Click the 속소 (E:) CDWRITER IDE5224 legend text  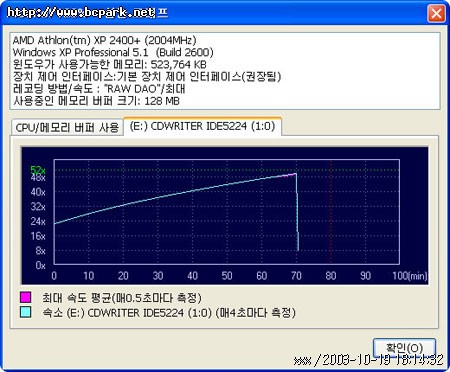coord(169,313)
